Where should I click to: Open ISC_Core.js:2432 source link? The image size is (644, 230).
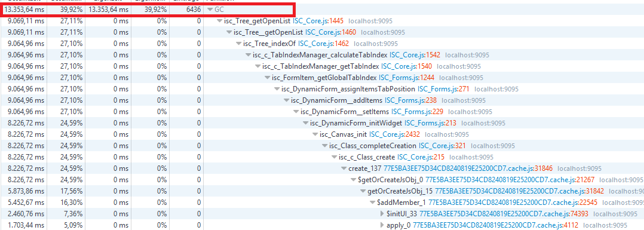pyautogui.click(x=395, y=134)
